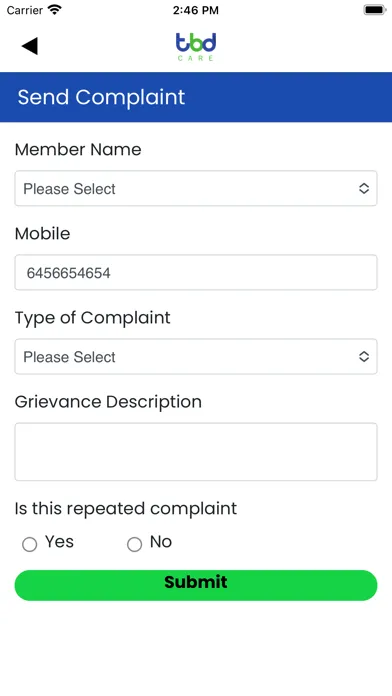Select the No radio button
This screenshot has width=392, height=696.
[x=135, y=544]
